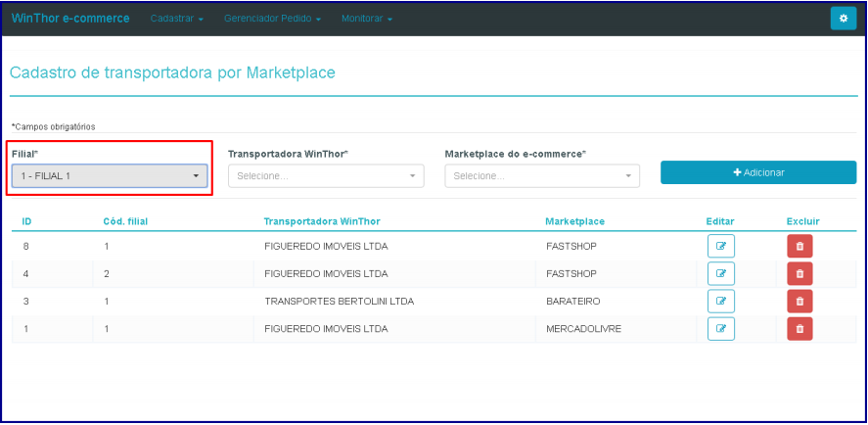The height and width of the screenshot is (425, 868).
Task: Open the Transportadora WinThor dropdown
Action: click(326, 175)
